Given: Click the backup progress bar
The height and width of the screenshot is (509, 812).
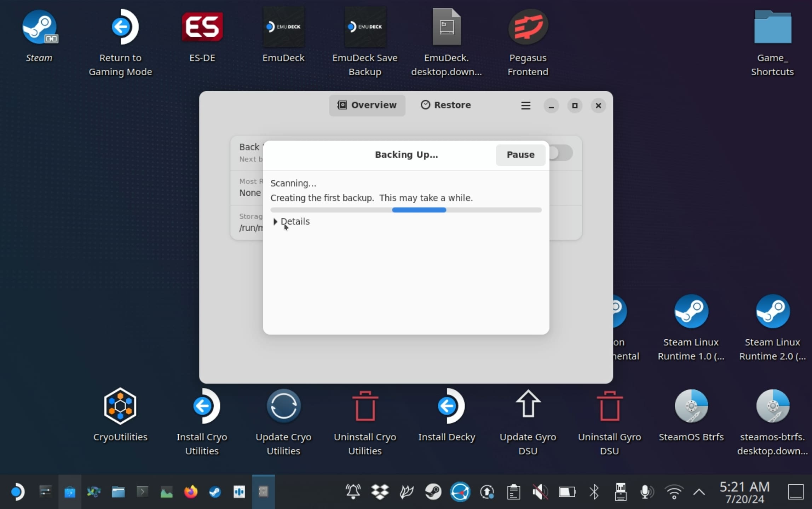Looking at the screenshot, I should [x=406, y=210].
